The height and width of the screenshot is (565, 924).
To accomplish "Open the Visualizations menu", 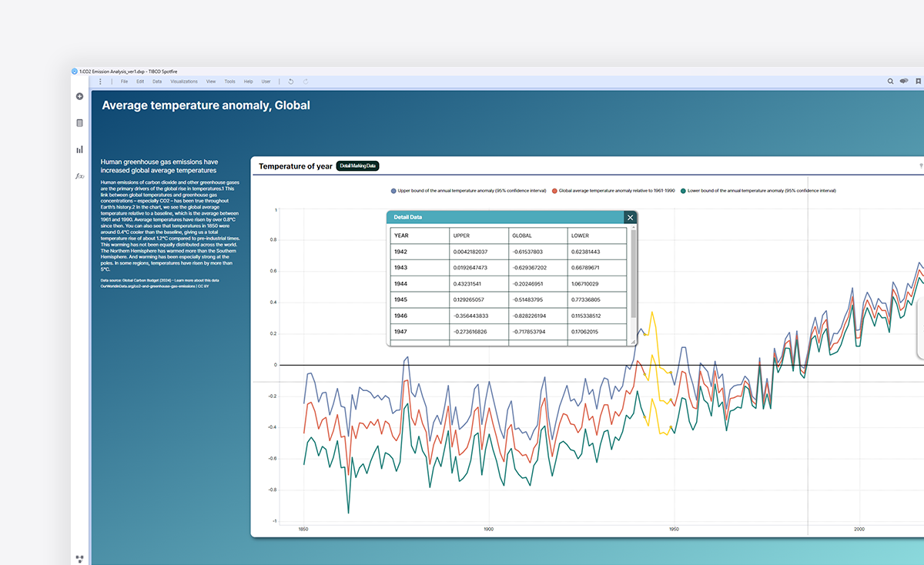I will (x=184, y=82).
